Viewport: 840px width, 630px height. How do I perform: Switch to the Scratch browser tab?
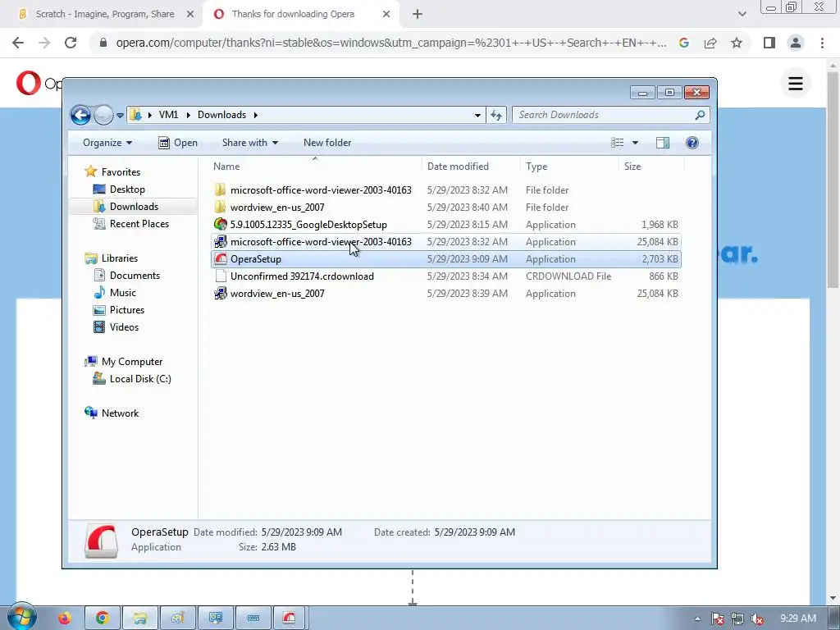coord(104,14)
